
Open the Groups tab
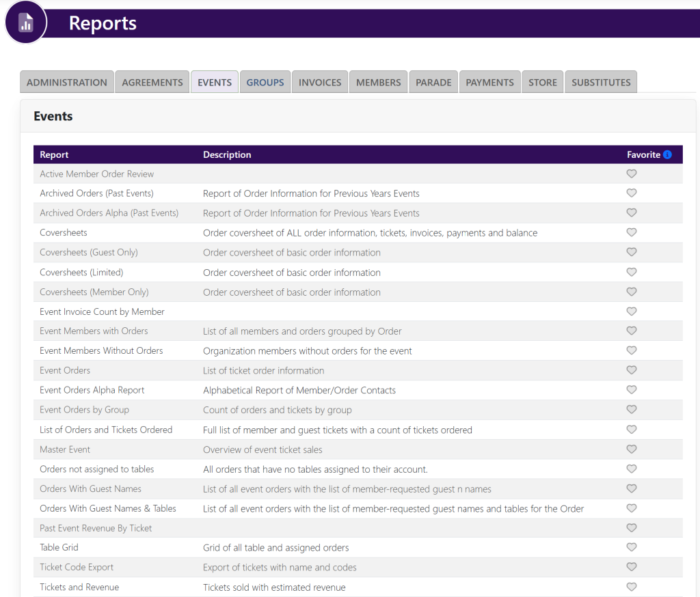(265, 82)
